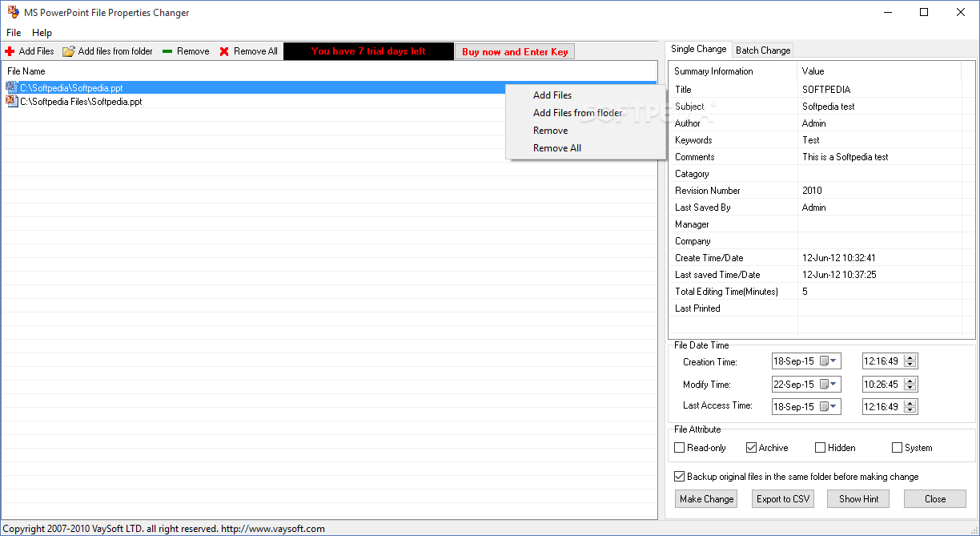Choose Add Files from floder in context menu
980x536 pixels.
point(586,113)
